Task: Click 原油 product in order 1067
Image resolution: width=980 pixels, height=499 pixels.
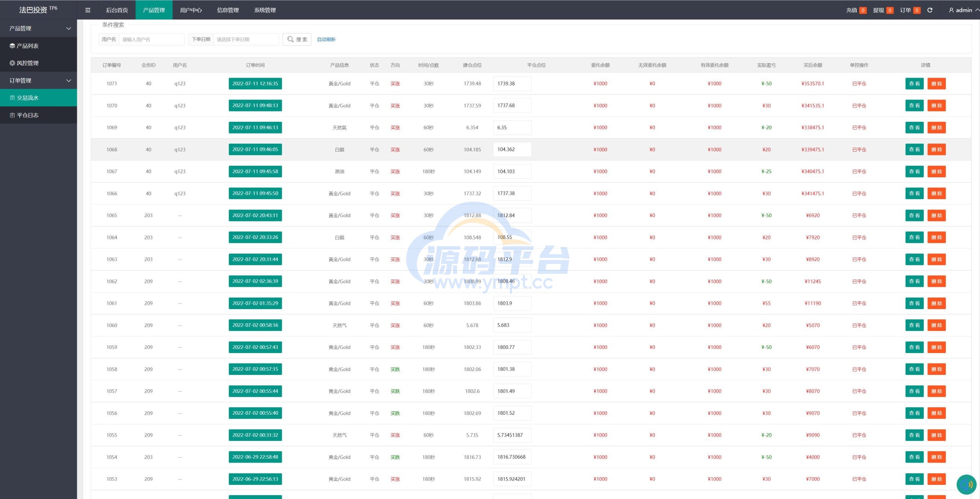Action: (340, 172)
